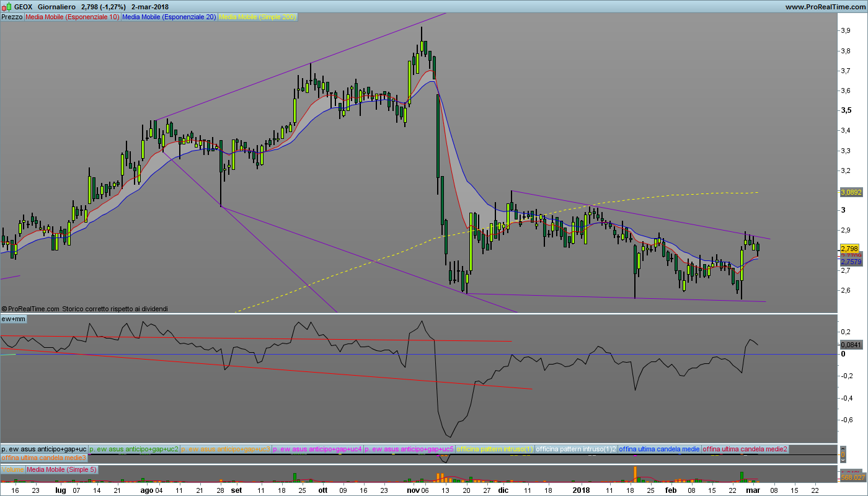Viewport: 868px width, 496px height.
Task: Click the Media Mobile (Simple 5) volume label
Action: click(x=61, y=469)
